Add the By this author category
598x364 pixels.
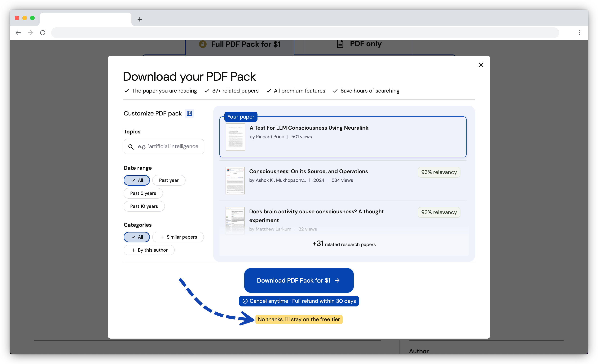149,250
